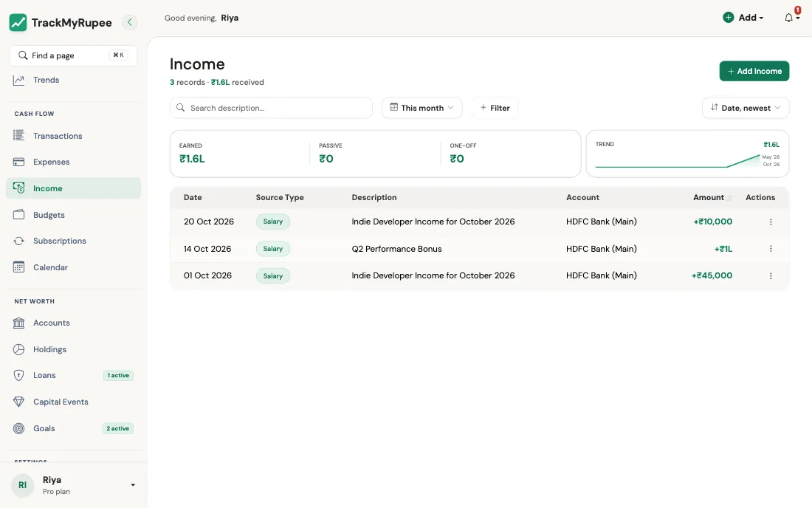The height and width of the screenshot is (508, 812).
Task: Sort by the Date column header
Action: coord(193,197)
